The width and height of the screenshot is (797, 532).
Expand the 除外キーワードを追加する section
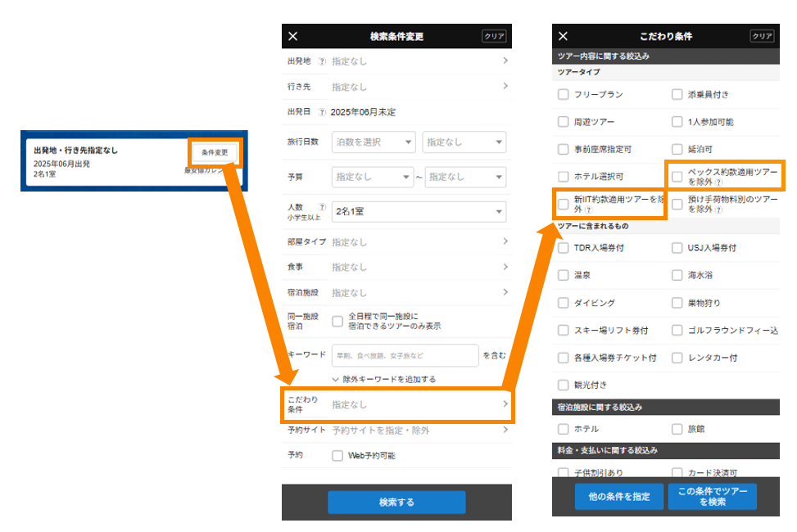click(x=383, y=380)
